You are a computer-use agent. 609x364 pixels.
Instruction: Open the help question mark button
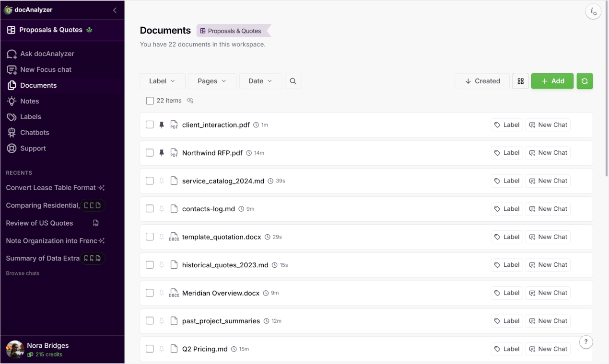pyautogui.click(x=586, y=342)
